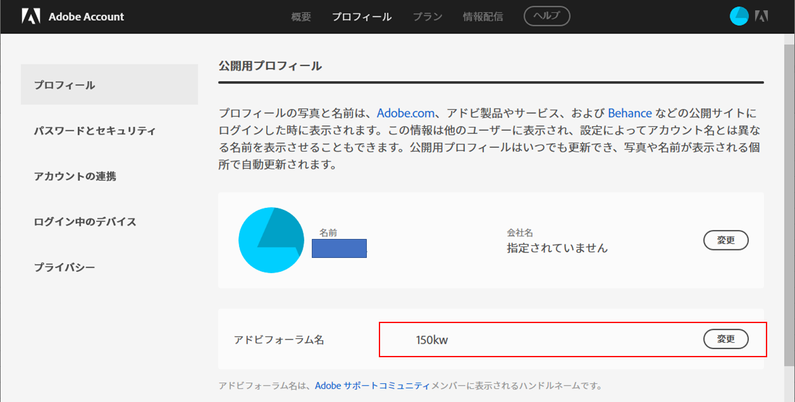The image size is (795, 402).
Task: Click the Adobe Account title text
Action: point(86,17)
